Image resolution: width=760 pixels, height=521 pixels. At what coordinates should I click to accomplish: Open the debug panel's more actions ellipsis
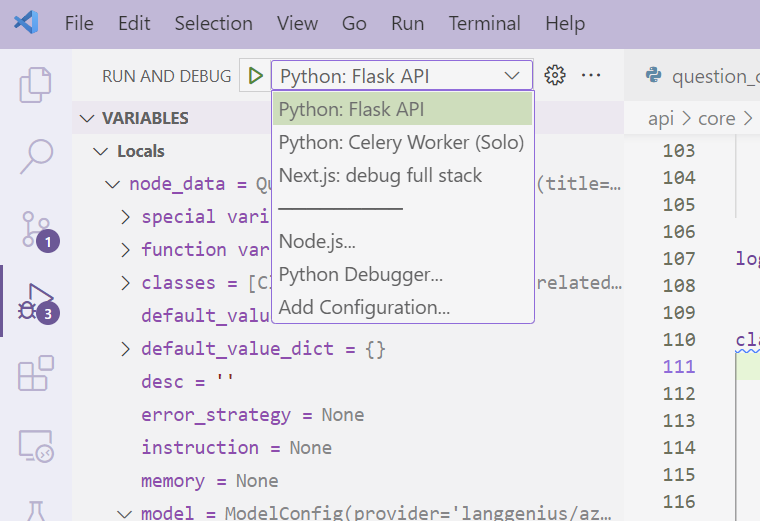[x=591, y=76]
